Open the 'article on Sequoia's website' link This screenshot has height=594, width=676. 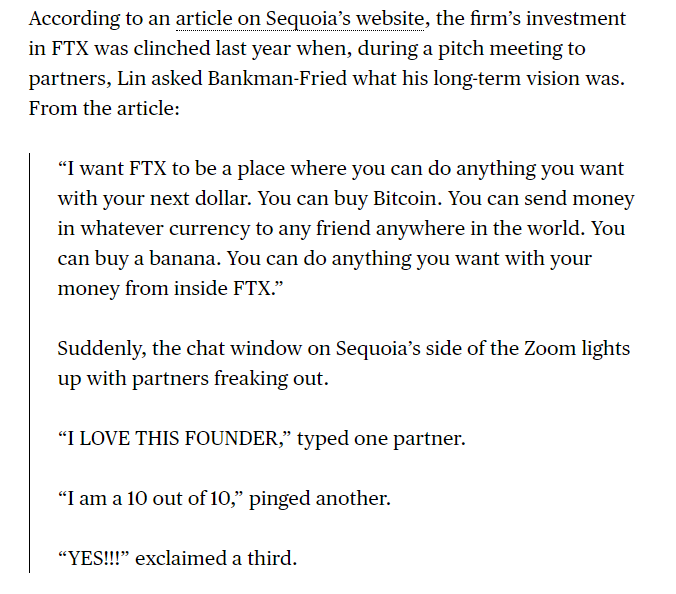[300, 19]
